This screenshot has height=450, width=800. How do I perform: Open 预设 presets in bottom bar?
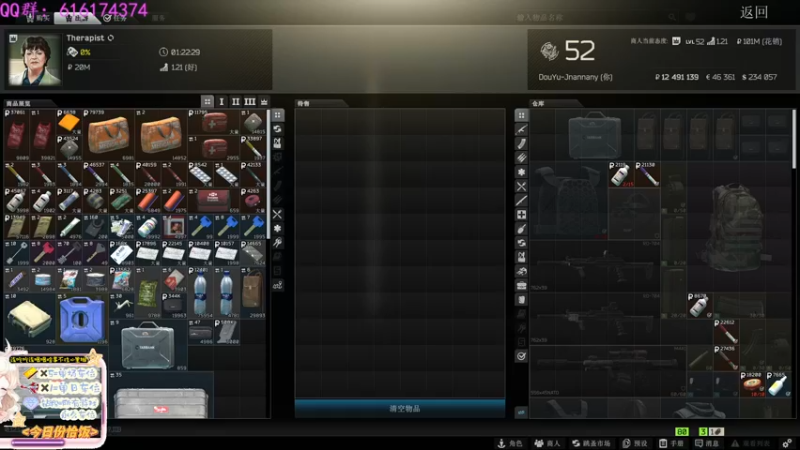click(635, 443)
